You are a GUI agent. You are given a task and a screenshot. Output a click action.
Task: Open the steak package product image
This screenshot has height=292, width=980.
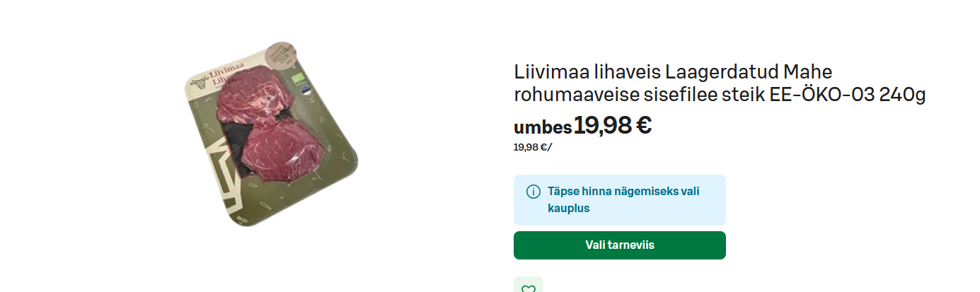pyautogui.click(x=271, y=134)
